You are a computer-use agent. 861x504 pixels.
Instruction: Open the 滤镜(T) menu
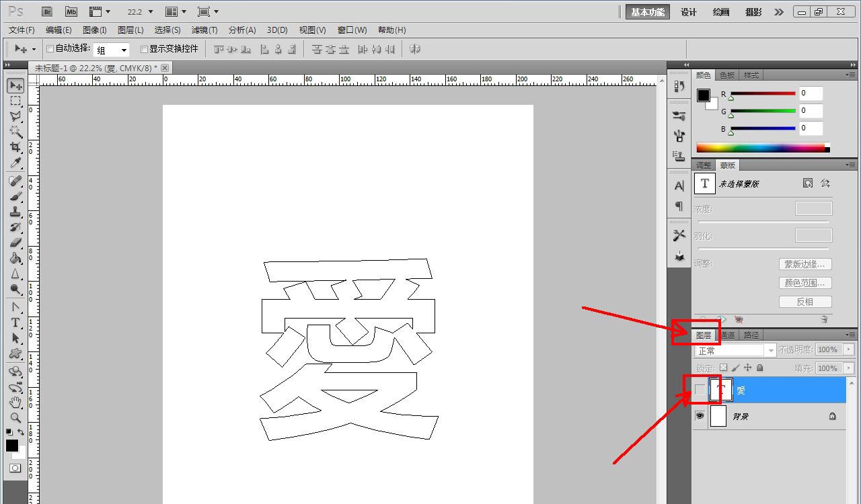[204, 30]
